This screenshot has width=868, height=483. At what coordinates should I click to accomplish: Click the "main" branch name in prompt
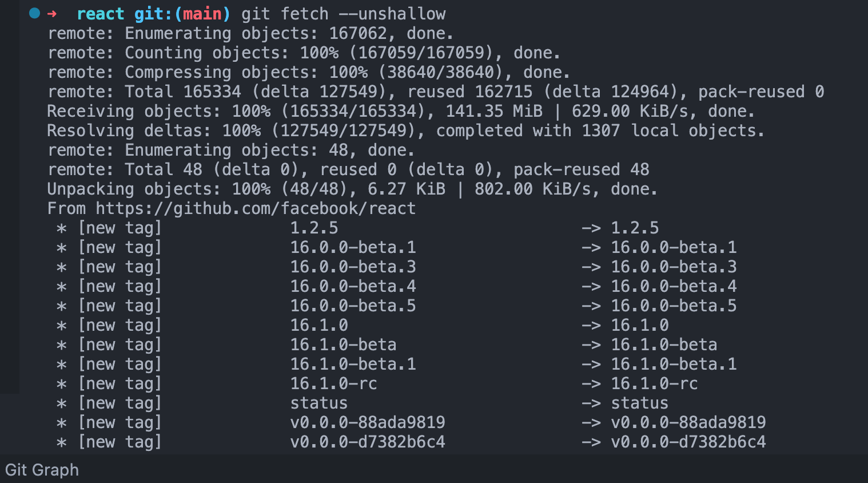tap(202, 14)
